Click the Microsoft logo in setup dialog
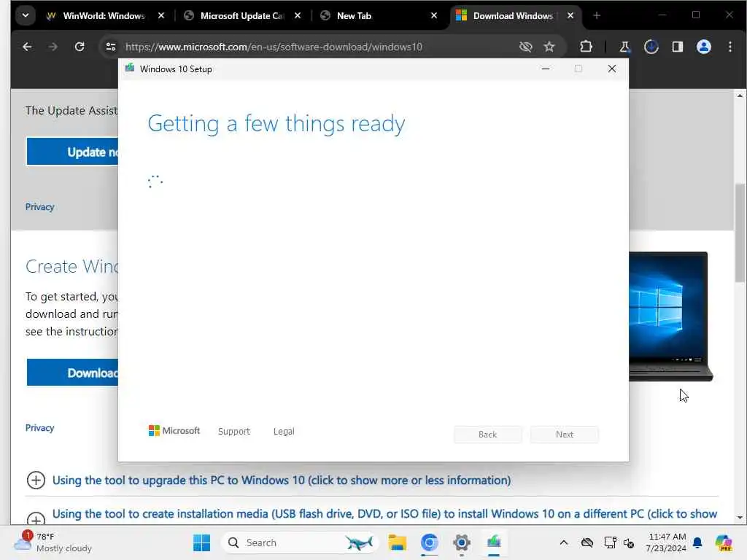This screenshot has height=560, width=747. coord(174,431)
